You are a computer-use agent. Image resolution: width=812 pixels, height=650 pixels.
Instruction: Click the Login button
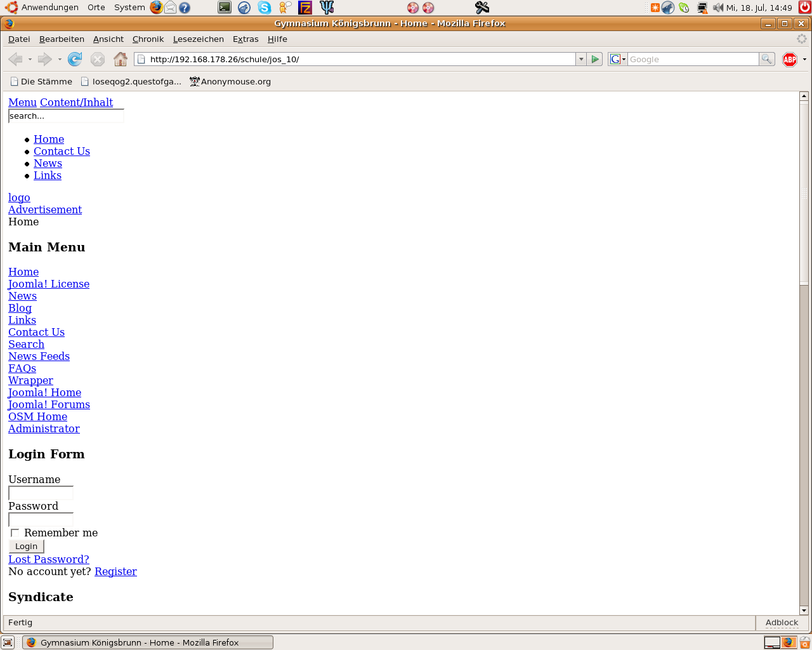[26, 546]
